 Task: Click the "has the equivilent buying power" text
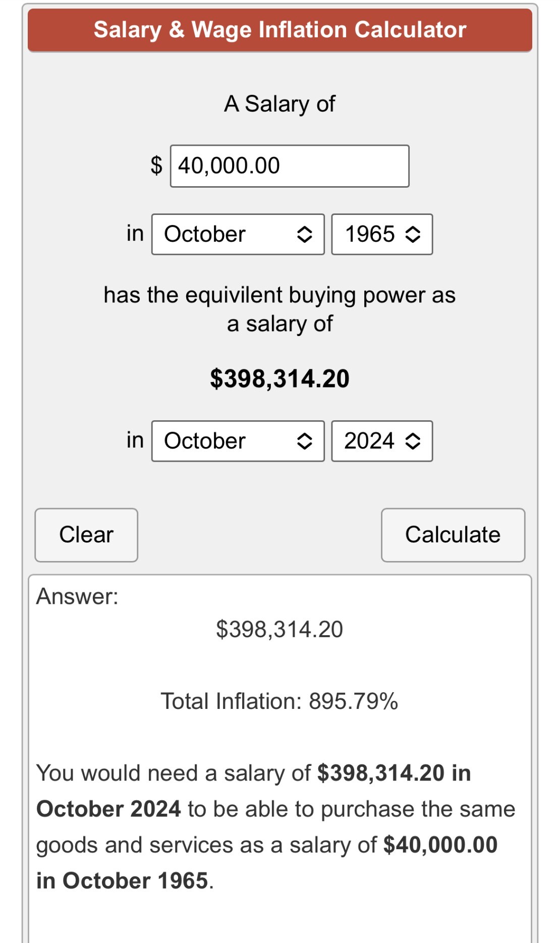click(279, 295)
